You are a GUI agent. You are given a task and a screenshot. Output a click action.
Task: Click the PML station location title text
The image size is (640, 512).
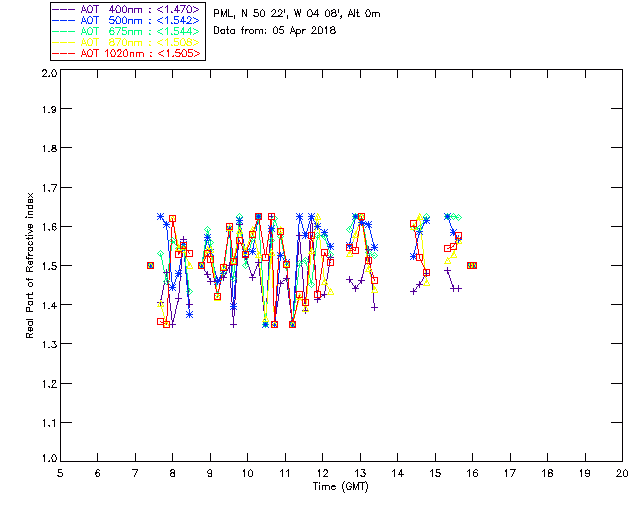point(297,13)
